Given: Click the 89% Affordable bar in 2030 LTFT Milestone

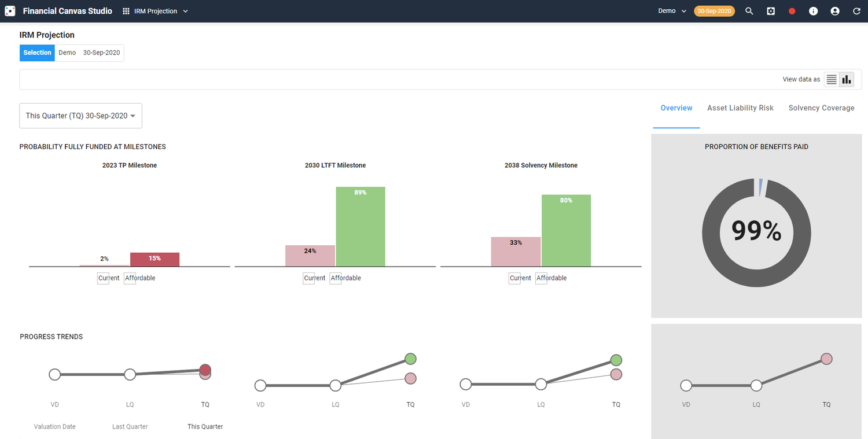Looking at the screenshot, I should point(361,226).
